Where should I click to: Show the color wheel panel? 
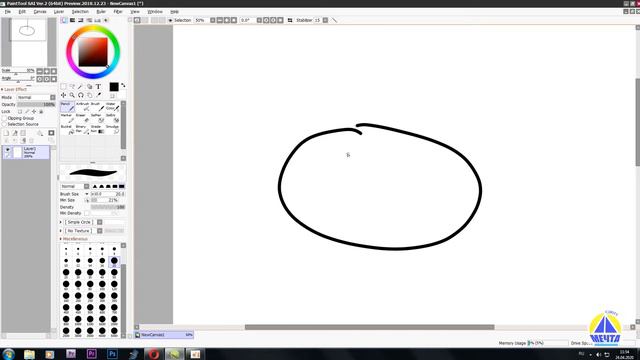tap(64, 20)
